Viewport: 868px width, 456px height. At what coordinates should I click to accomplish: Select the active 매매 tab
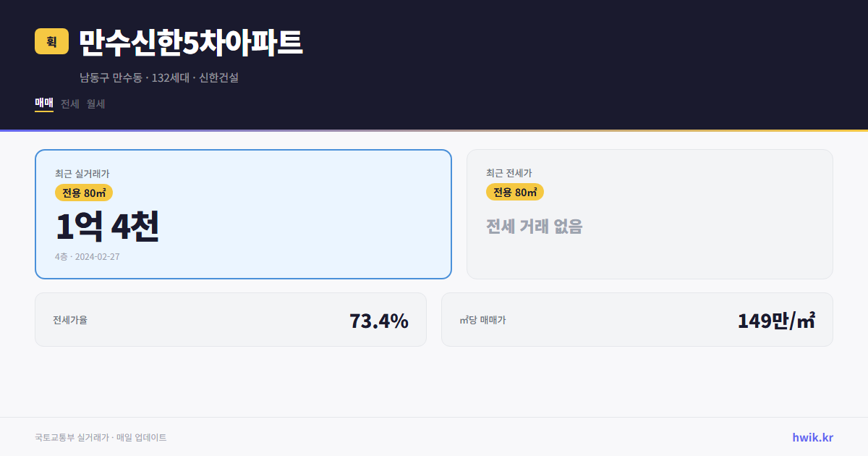(43, 103)
